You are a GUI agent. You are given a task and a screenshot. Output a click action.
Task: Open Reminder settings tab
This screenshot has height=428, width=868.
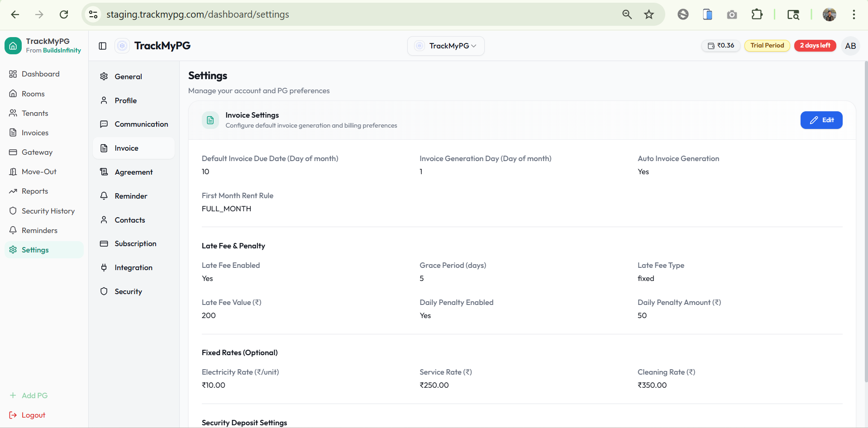(134, 196)
